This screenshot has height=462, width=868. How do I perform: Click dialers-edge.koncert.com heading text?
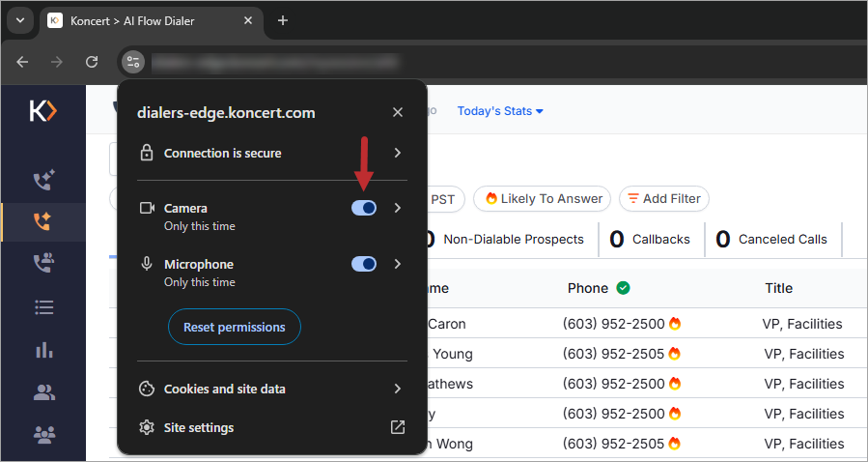(226, 113)
